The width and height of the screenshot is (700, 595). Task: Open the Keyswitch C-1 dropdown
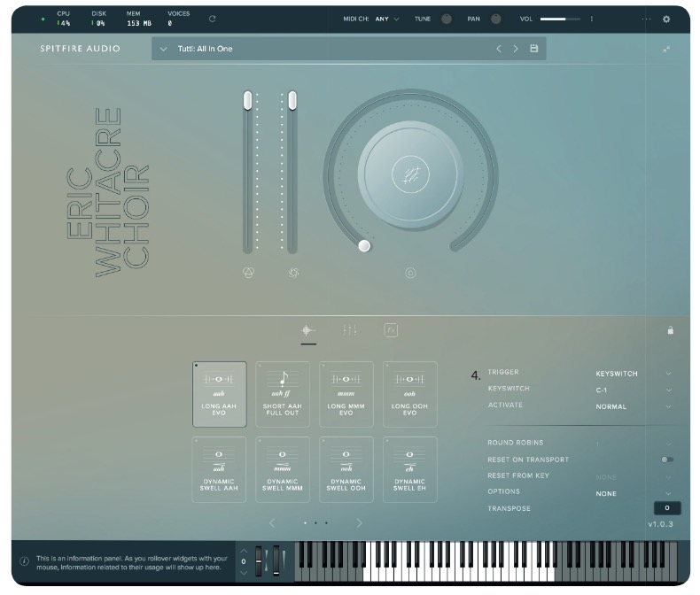click(x=633, y=390)
